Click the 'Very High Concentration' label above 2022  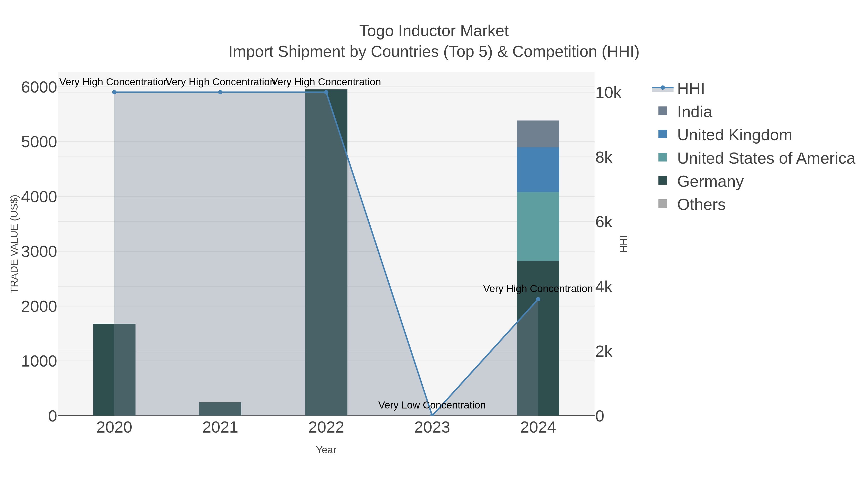(326, 82)
